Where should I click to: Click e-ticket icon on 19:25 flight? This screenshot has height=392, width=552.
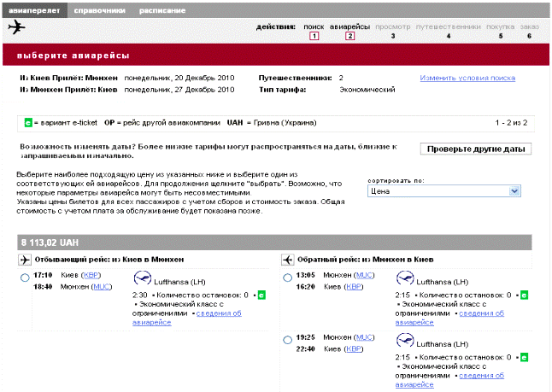pyautogui.click(x=524, y=358)
